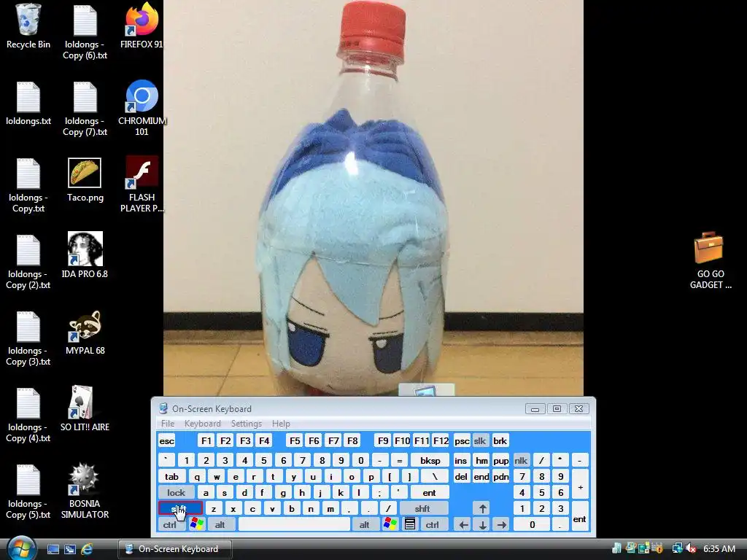Toggle the right shft key
This screenshot has height=560, width=747.
click(x=424, y=508)
